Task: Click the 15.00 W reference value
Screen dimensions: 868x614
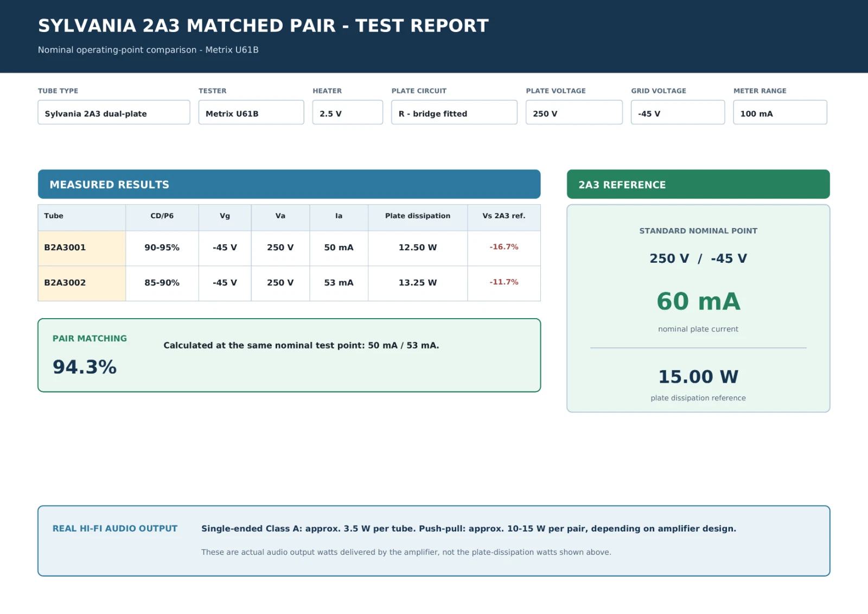Action: point(698,377)
